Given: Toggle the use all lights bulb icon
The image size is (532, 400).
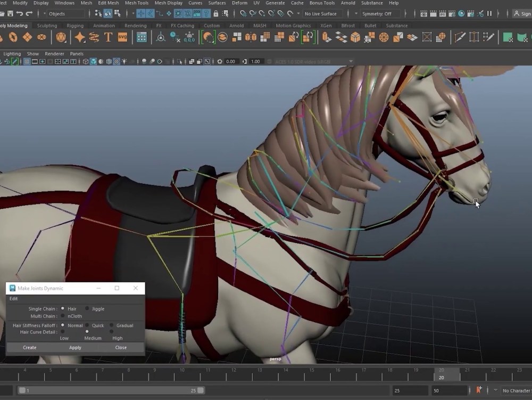Looking at the screenshot, I should 124,61.
